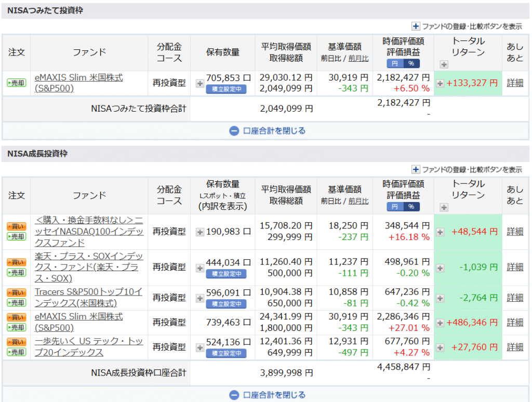This screenshot has height=402, width=532.
Task: Switch つみたて投資枠 評価損益 display to 円
Action: tap(395, 63)
